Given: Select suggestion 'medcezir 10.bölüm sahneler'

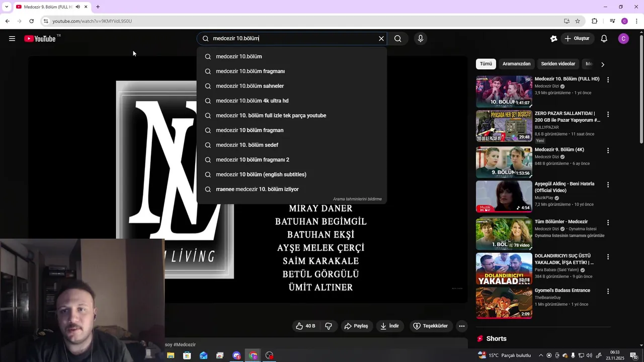Looking at the screenshot, I should (x=292, y=86).
